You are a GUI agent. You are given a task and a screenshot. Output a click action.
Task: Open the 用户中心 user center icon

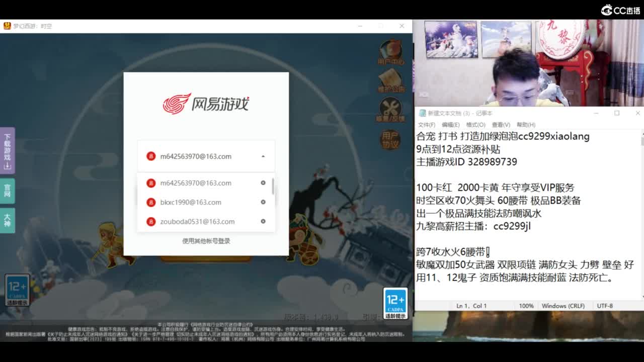pos(390,52)
